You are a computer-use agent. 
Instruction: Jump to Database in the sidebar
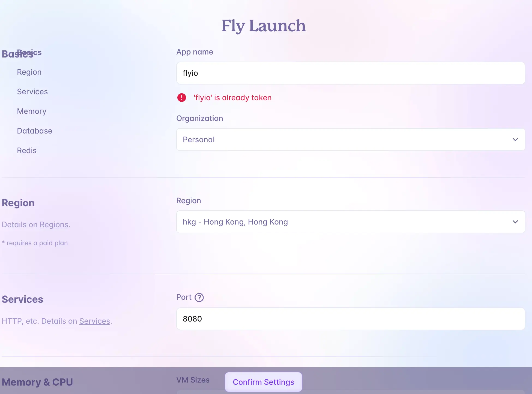tap(34, 131)
